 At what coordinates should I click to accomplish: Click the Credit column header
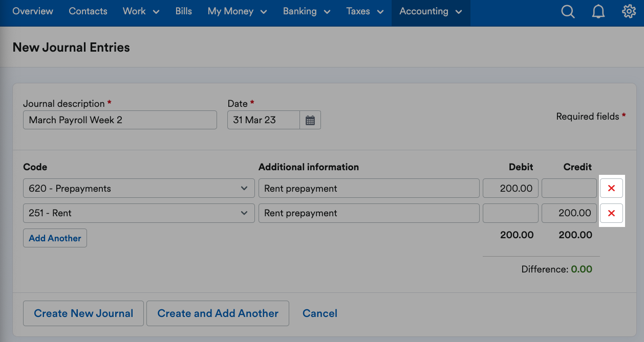[x=577, y=167]
